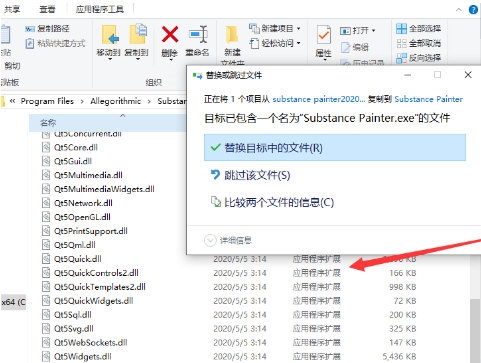Click the 新建文件夹 (new folder) icon
481x363 pixels.
(232, 36)
